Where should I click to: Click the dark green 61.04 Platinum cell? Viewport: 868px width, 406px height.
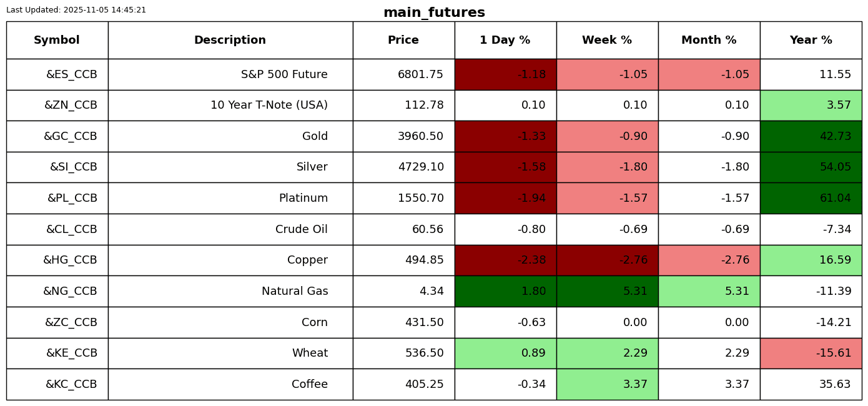click(811, 198)
